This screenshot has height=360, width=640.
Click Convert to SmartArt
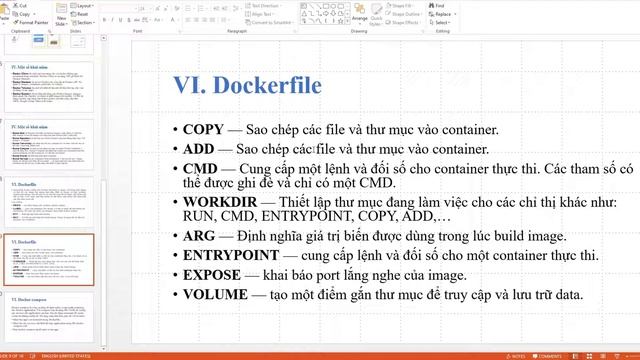[269, 22]
